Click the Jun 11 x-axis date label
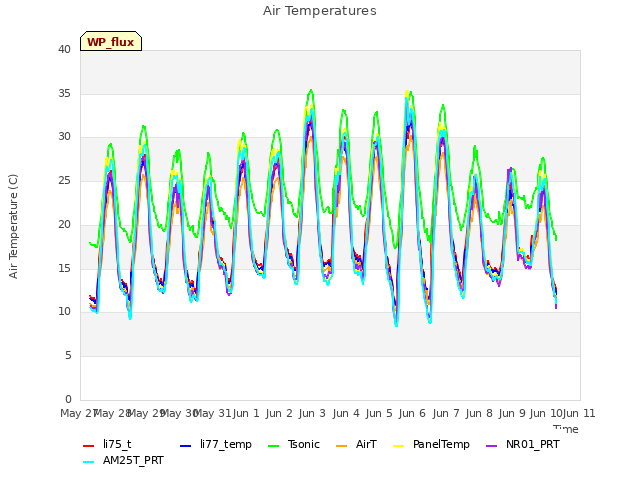Viewport: 640px width, 480px height. click(579, 413)
